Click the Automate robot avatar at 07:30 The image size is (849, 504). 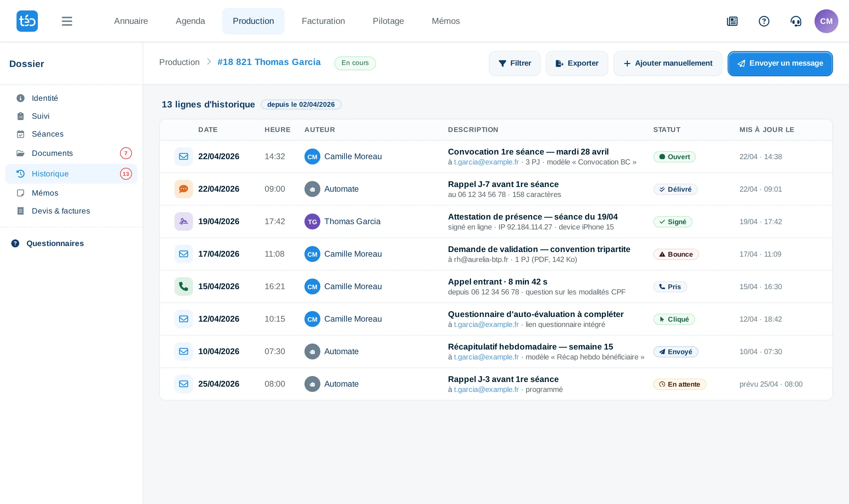(312, 351)
